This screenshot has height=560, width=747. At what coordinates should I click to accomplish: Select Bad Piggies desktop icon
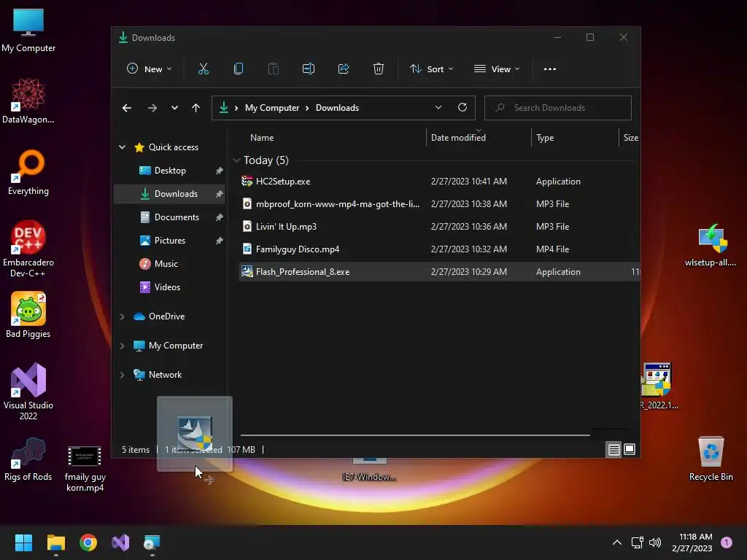click(x=28, y=316)
